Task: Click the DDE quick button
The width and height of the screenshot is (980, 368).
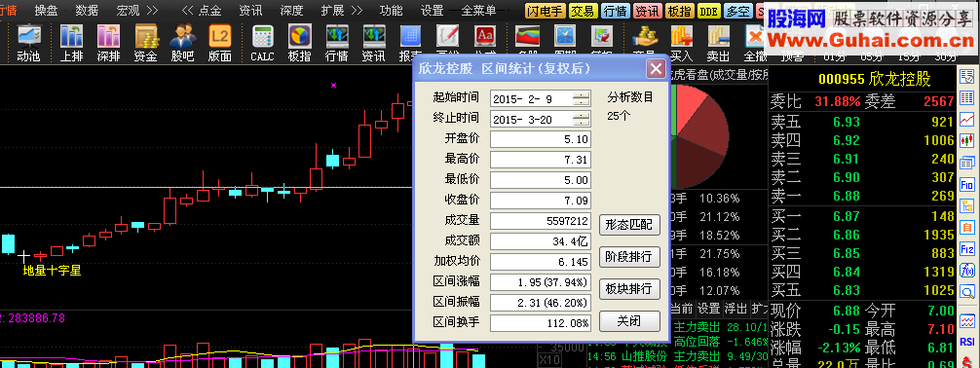Action: coord(709,11)
